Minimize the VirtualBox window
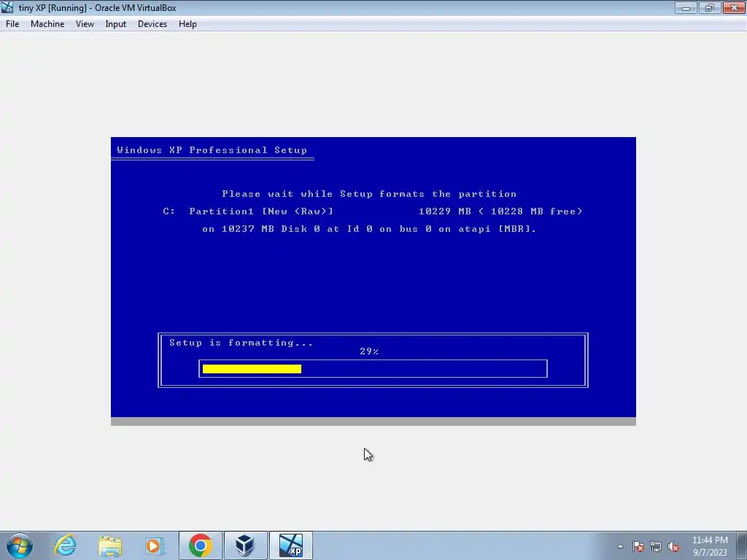This screenshot has width=747, height=560. coord(686,7)
